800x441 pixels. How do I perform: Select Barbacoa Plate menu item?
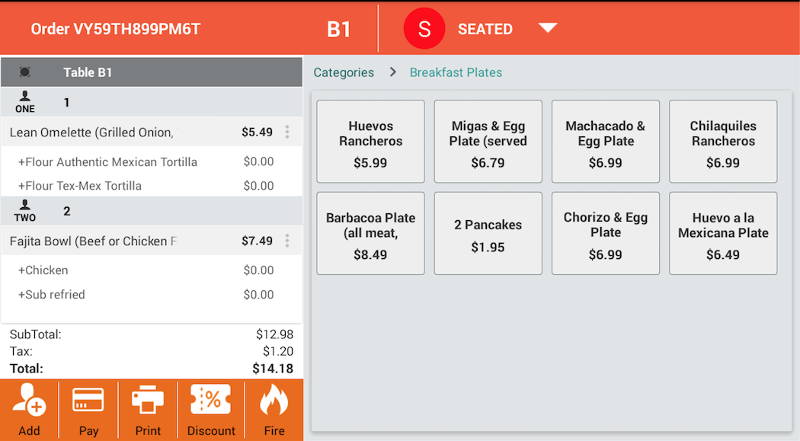click(x=370, y=233)
